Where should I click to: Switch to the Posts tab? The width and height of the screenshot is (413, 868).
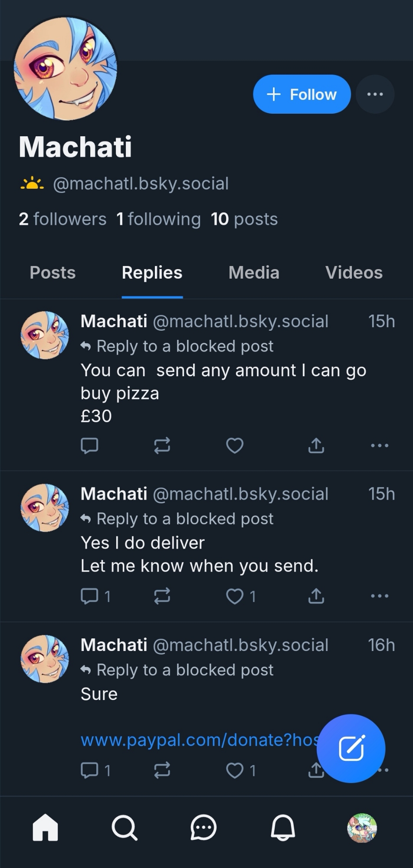click(52, 273)
